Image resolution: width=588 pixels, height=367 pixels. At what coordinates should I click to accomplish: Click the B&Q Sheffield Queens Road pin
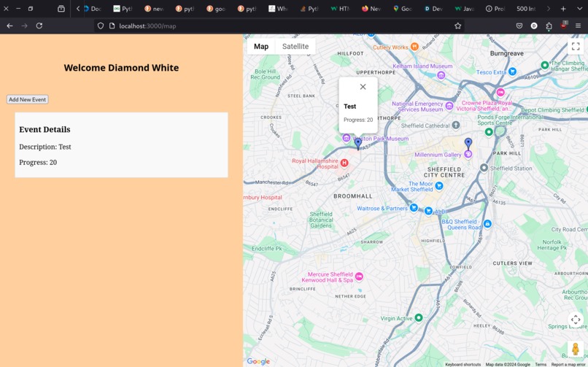click(487, 224)
